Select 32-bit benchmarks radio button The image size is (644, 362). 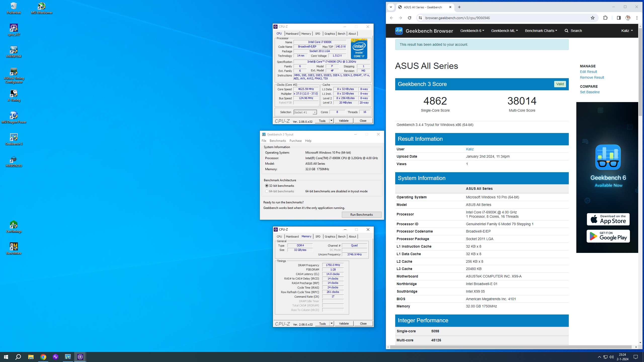pos(267,186)
